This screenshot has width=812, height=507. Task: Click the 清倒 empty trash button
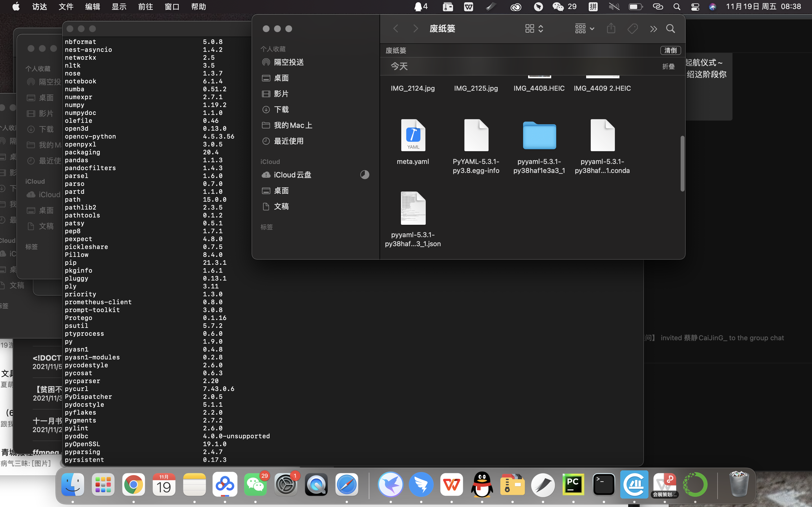point(670,50)
